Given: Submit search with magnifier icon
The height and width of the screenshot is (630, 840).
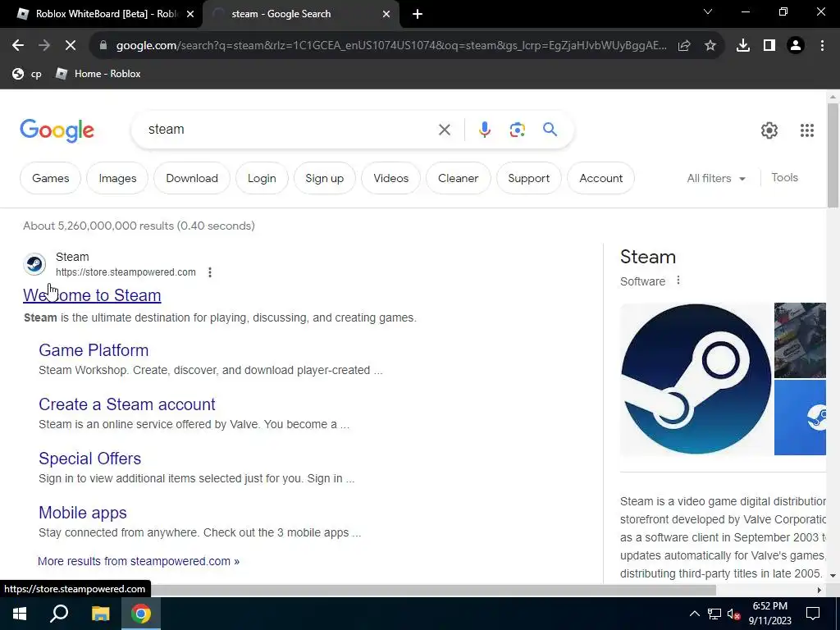Looking at the screenshot, I should 550,129.
